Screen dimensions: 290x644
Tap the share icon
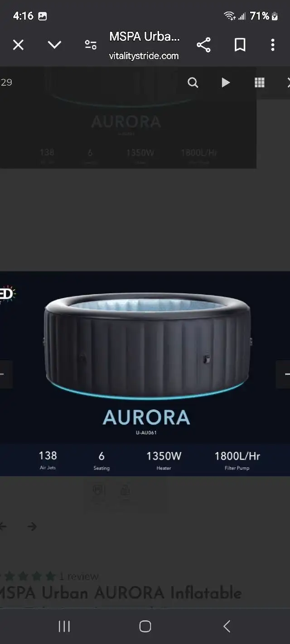203,45
